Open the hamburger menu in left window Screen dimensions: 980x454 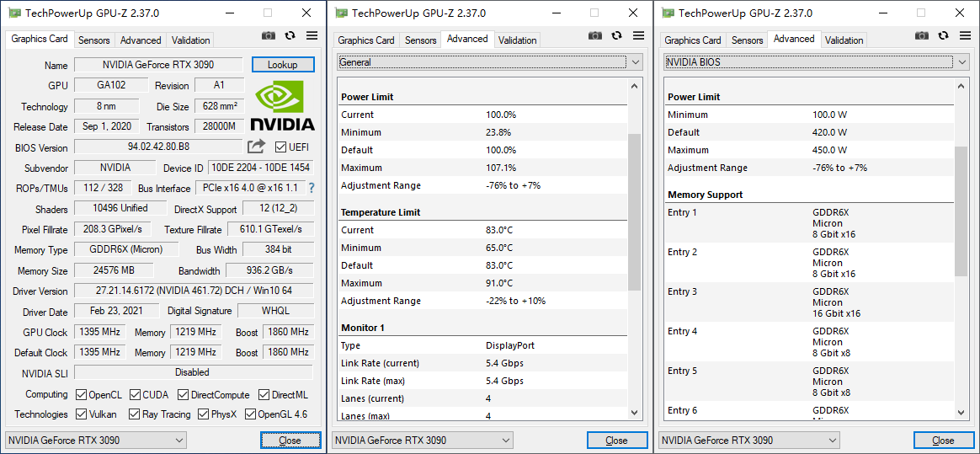(x=312, y=35)
